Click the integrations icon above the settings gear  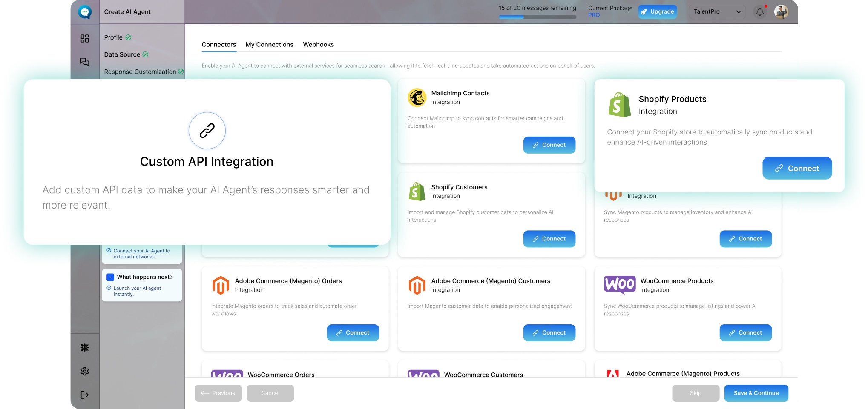click(x=85, y=348)
